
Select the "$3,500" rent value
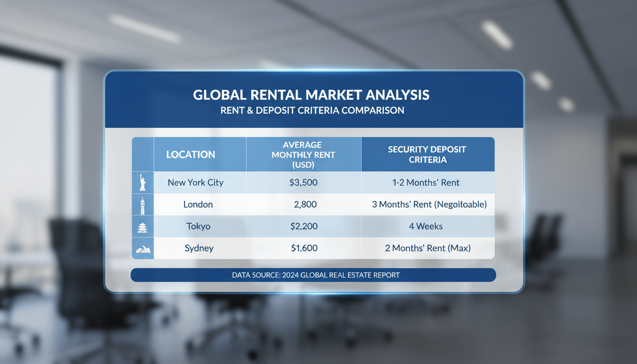[303, 182]
